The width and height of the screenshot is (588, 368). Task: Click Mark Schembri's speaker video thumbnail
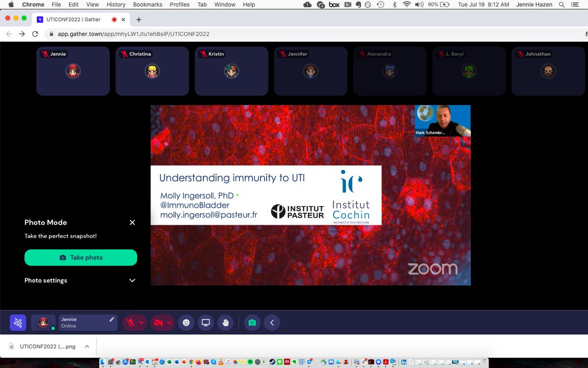[x=443, y=121]
